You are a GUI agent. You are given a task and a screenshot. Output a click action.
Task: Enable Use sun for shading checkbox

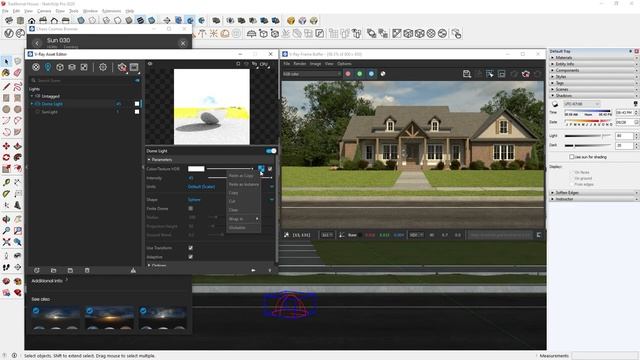tap(571, 157)
